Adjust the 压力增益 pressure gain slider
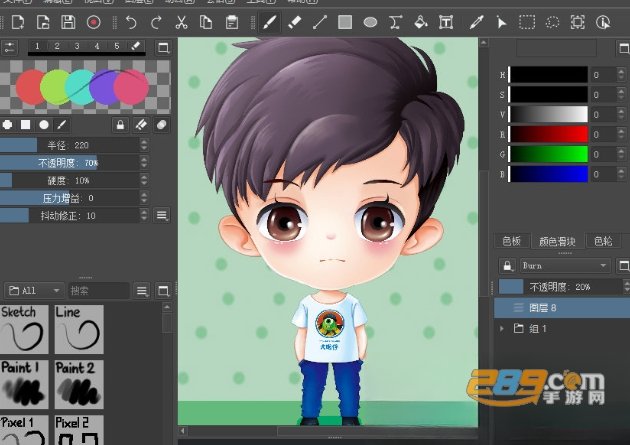Screen dimensions: 630x445 69,198
